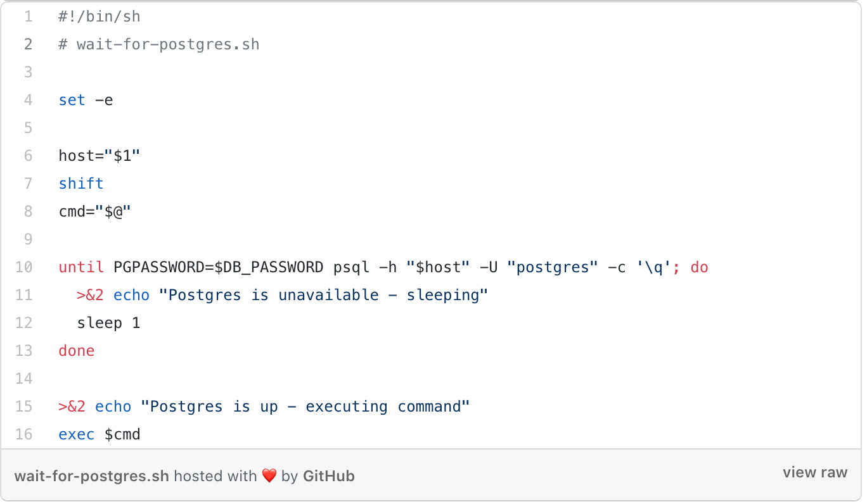
Task: Click the 'exec' keyword on last line
Action: pos(77,434)
